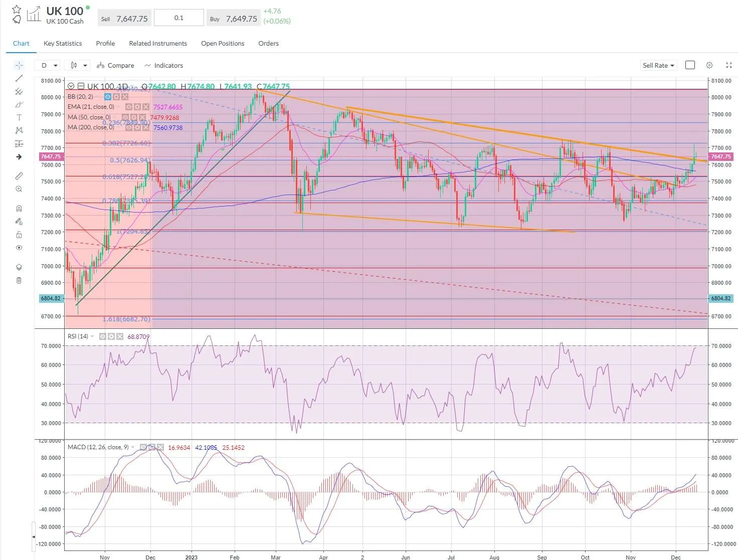Expand the EMA (21, close, 0) arrow
738x560 pixels.
(118, 107)
